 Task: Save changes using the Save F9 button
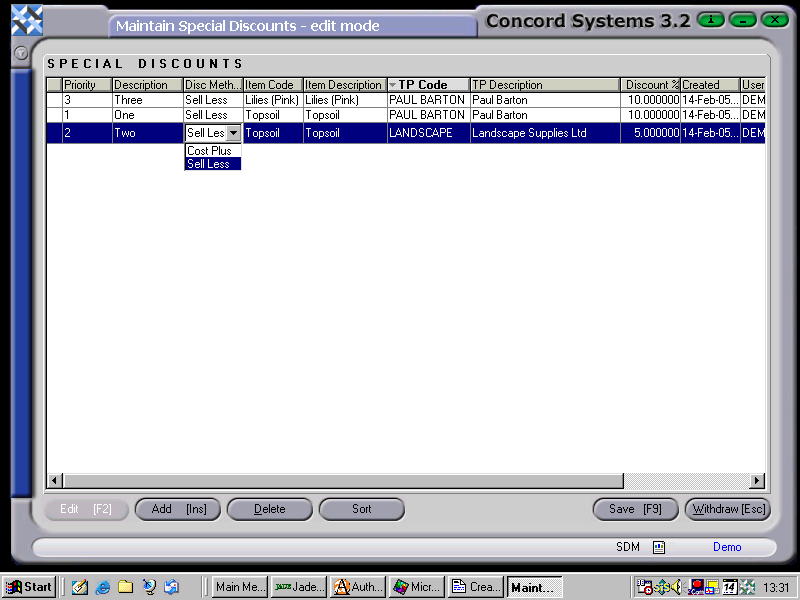tap(635, 509)
